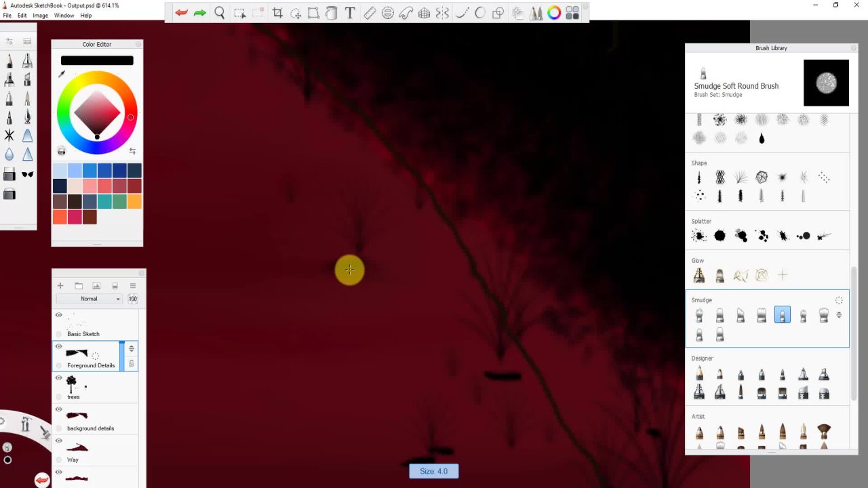Expand the Smudge brush set arrows
Viewport: 868px width, 488px height.
click(x=839, y=315)
